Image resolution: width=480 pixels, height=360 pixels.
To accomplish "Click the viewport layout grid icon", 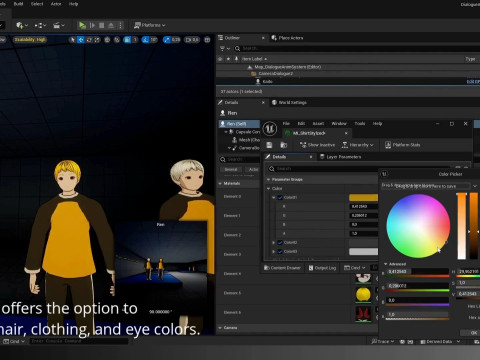I will click(207, 40).
